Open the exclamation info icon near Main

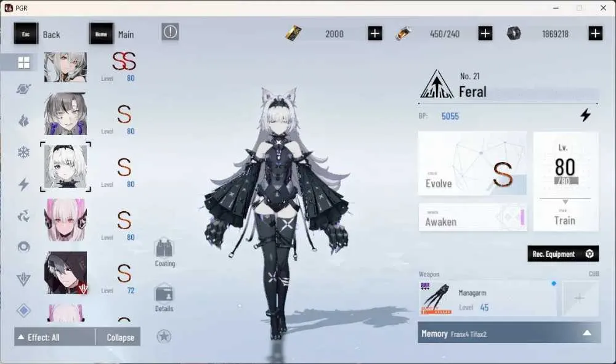pos(170,32)
